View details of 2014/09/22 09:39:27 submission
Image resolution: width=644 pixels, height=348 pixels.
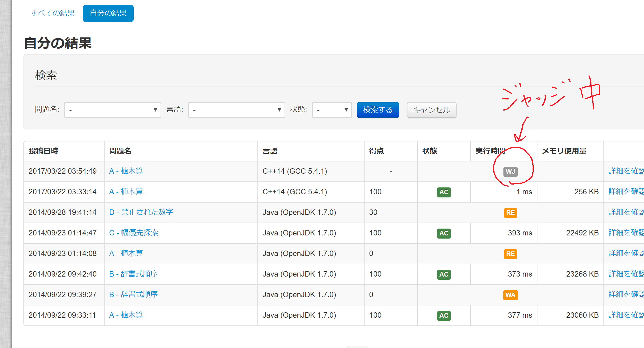(626, 295)
